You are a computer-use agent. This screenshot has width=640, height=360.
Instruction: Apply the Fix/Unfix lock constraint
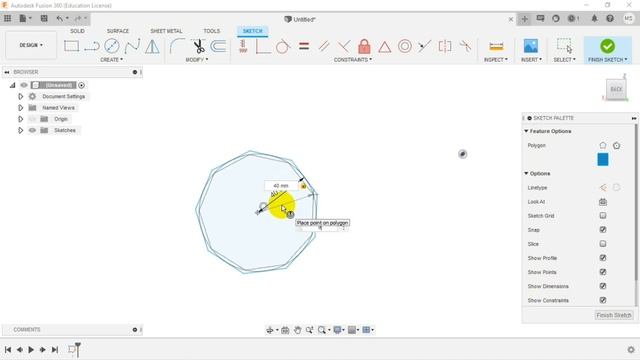click(364, 46)
